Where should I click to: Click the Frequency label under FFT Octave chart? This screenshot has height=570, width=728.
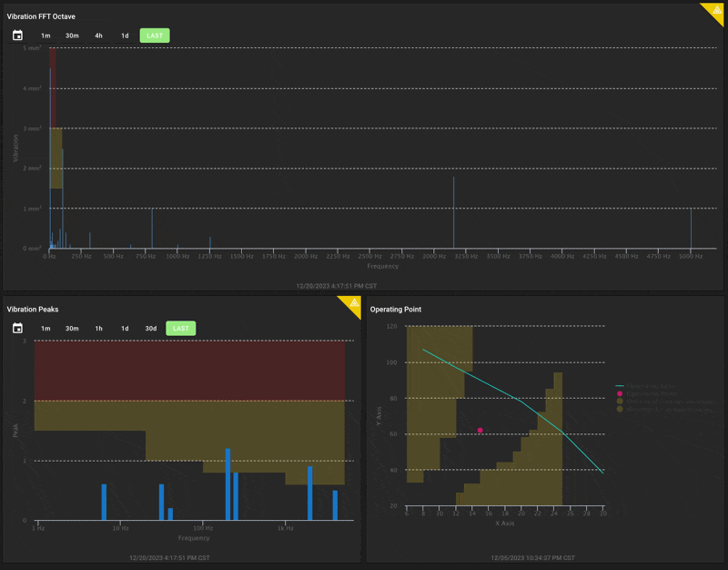pos(382,266)
